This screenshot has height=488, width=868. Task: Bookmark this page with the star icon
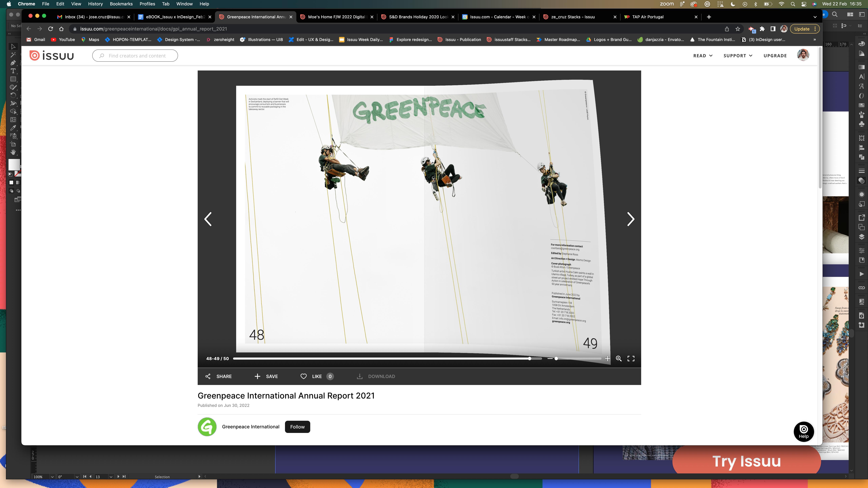click(x=738, y=29)
